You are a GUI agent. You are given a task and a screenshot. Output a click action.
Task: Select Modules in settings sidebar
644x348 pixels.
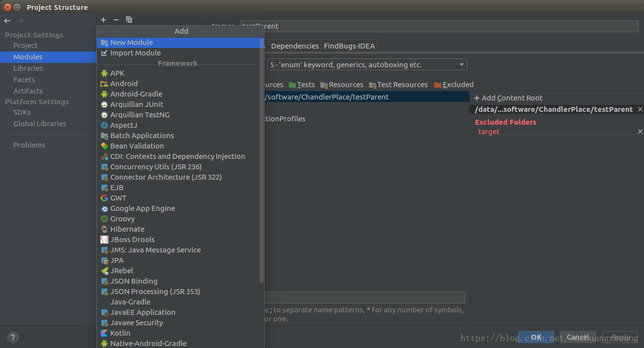point(48,57)
